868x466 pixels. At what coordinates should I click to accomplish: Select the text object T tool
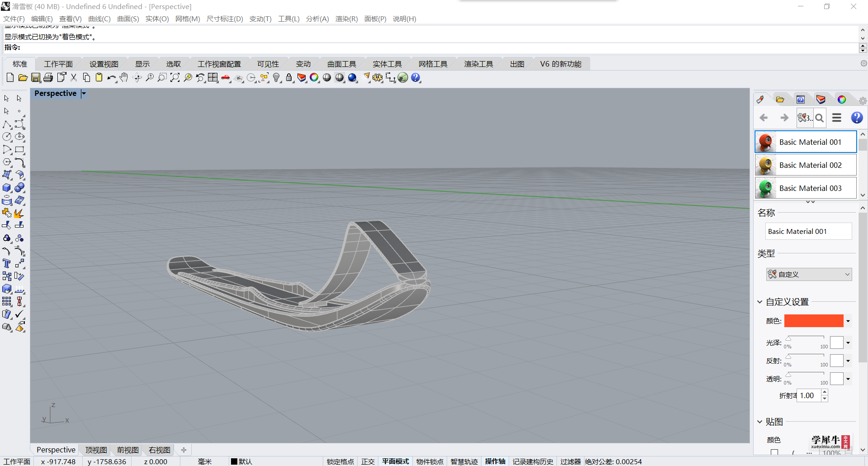[7, 263]
